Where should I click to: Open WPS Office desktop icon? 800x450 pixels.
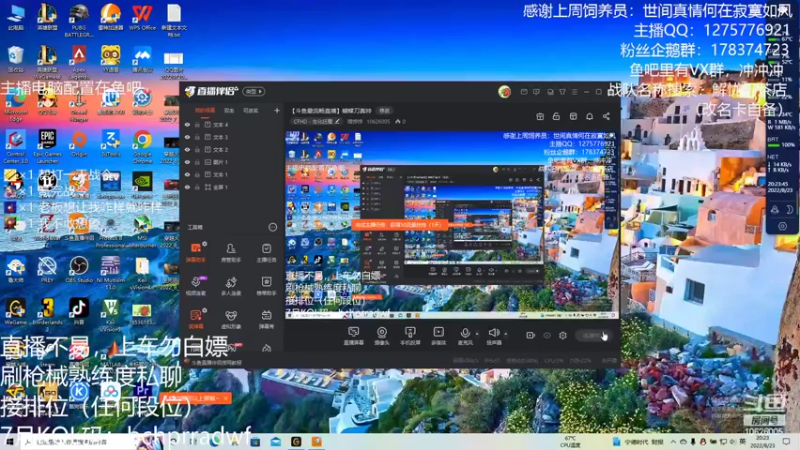(x=142, y=18)
